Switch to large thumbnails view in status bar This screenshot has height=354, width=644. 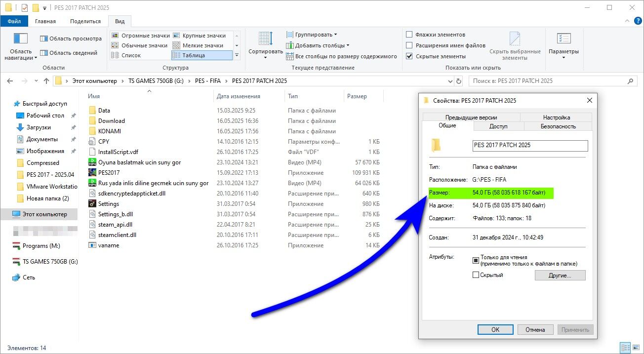pyautogui.click(x=636, y=348)
